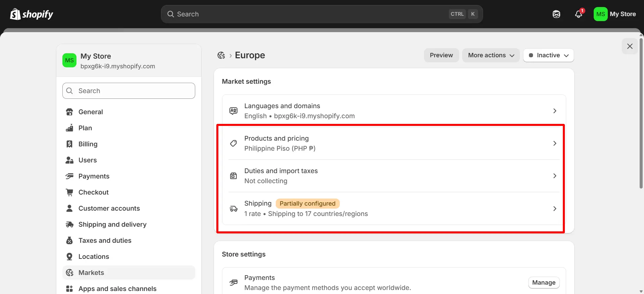Open the More actions dropdown
This screenshot has height=294, width=644.
tap(491, 55)
